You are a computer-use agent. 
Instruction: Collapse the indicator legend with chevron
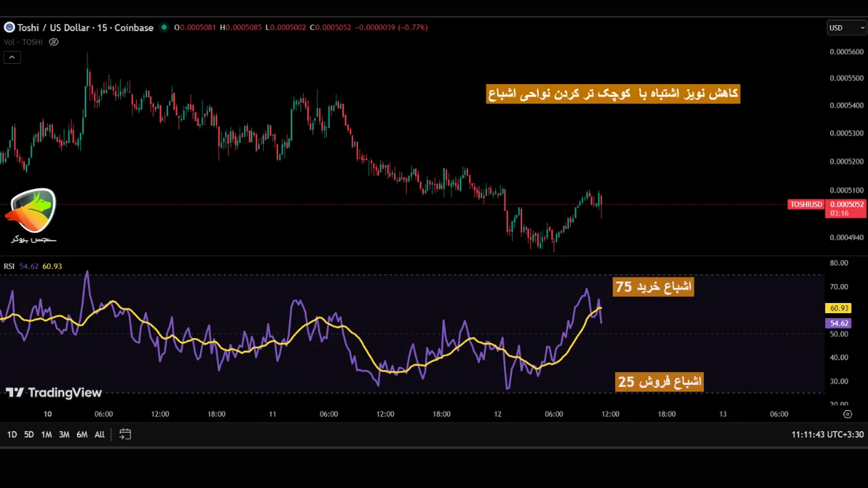point(12,58)
